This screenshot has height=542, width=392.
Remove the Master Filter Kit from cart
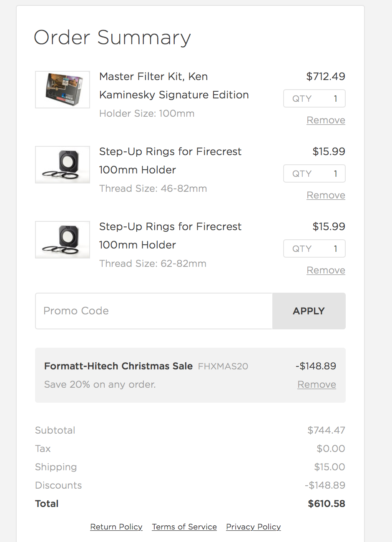326,120
